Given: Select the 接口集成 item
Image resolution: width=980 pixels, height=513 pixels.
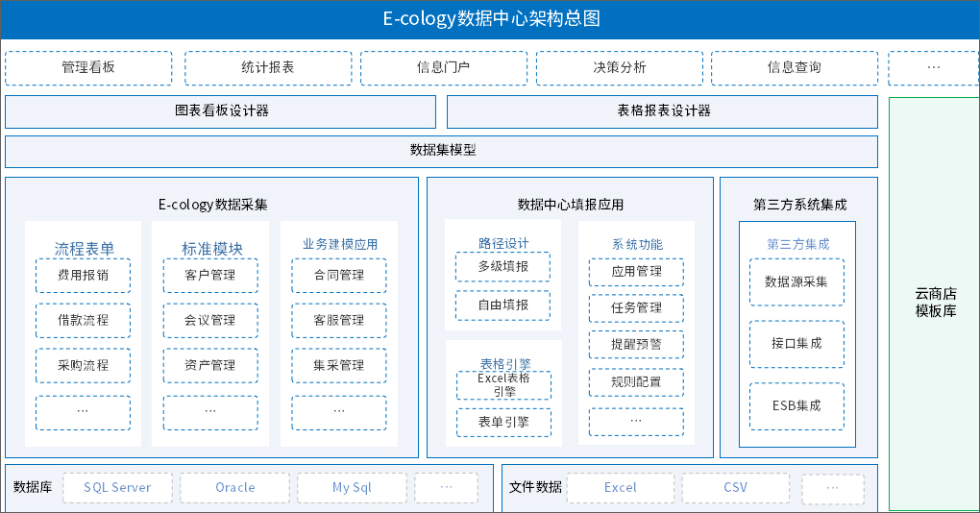Looking at the screenshot, I should point(796,344).
